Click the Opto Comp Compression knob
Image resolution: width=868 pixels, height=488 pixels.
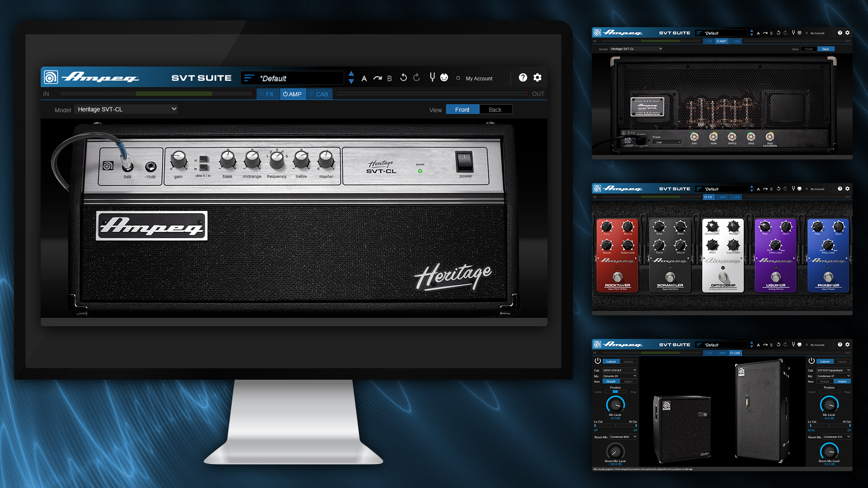click(x=712, y=226)
